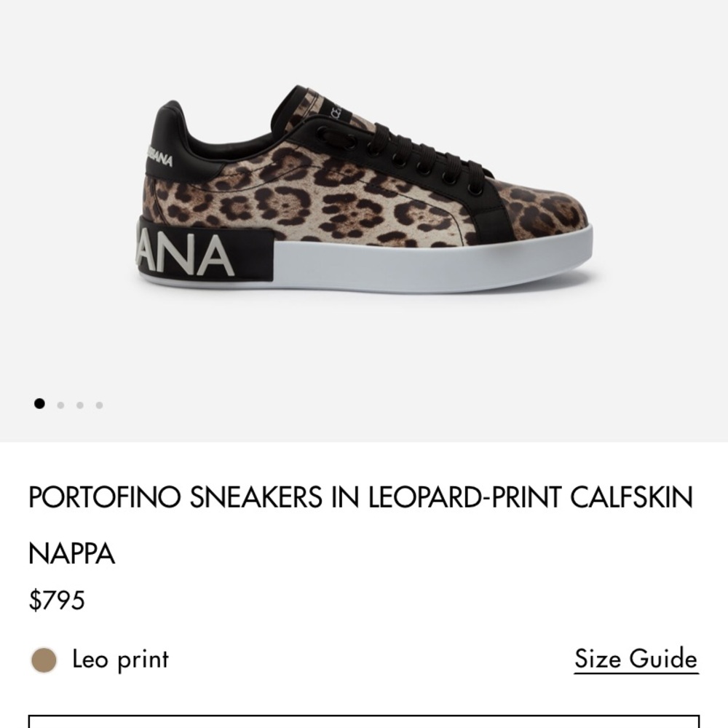Click the second gray image indicator dot

click(x=59, y=404)
